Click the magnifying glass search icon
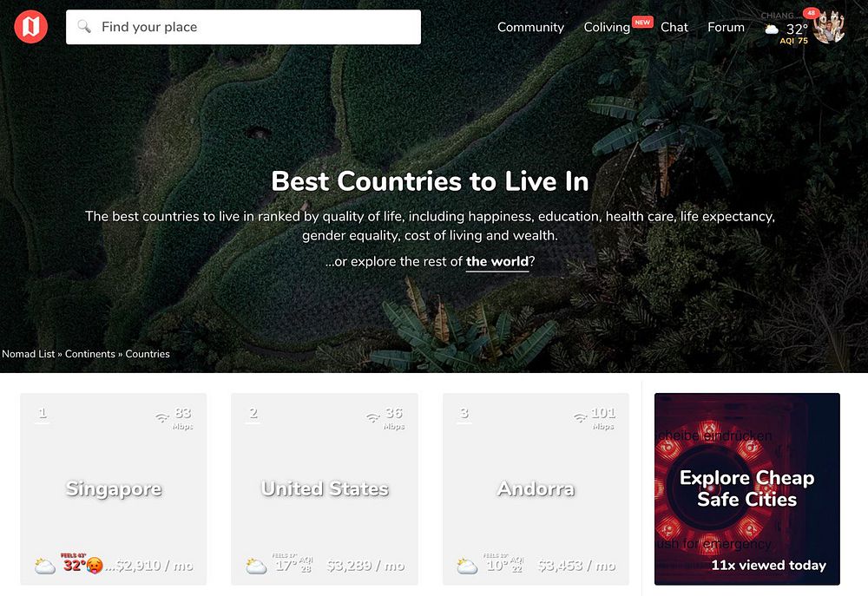Screen dimensions: 868x596 (x=84, y=27)
